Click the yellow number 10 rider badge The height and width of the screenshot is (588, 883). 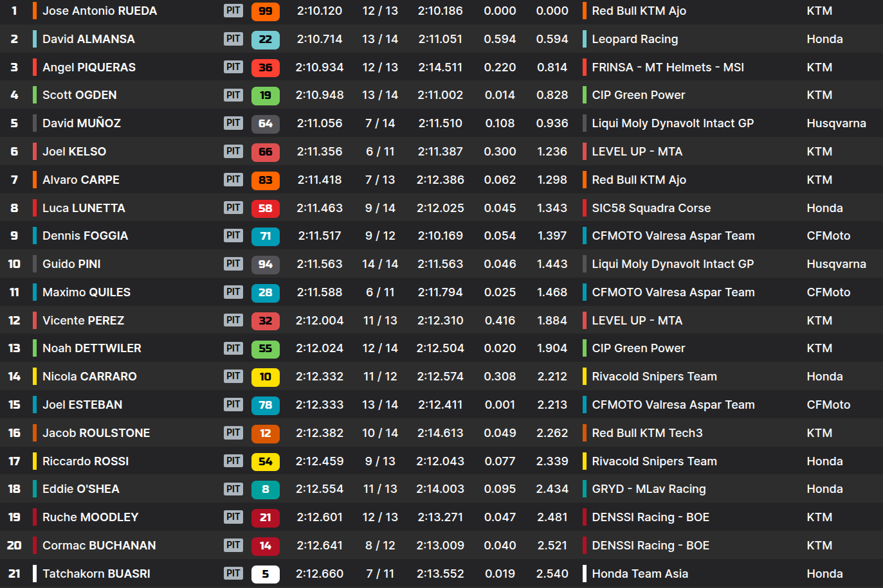click(x=265, y=377)
